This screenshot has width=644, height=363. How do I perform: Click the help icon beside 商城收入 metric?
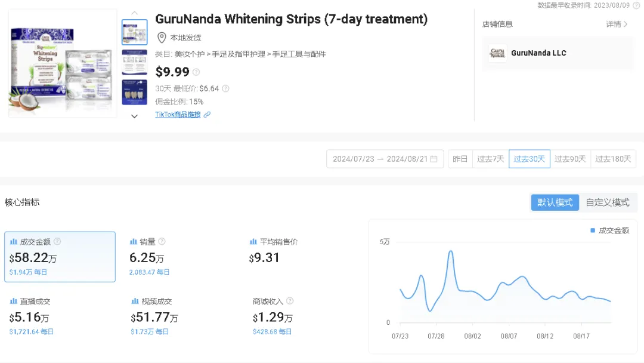coord(290,301)
